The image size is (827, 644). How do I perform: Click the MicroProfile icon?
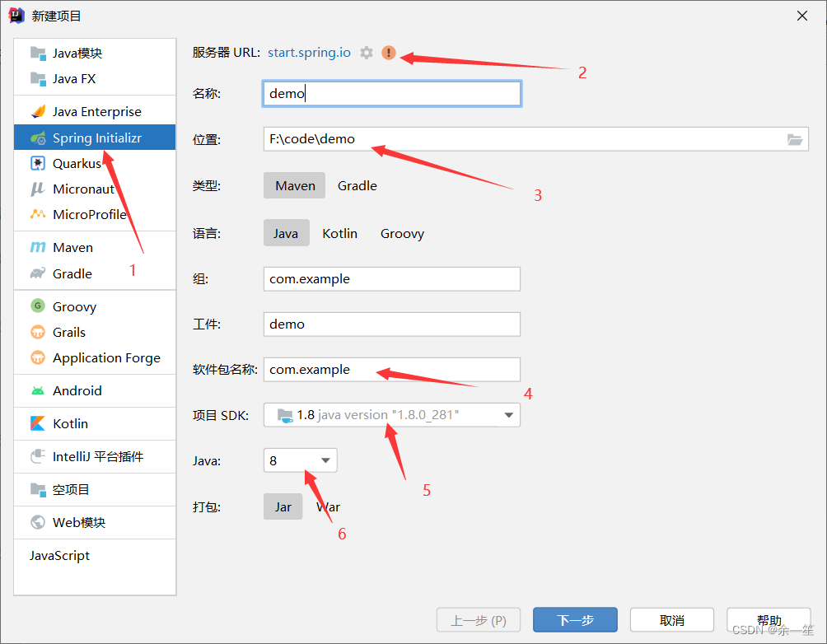[x=38, y=214]
